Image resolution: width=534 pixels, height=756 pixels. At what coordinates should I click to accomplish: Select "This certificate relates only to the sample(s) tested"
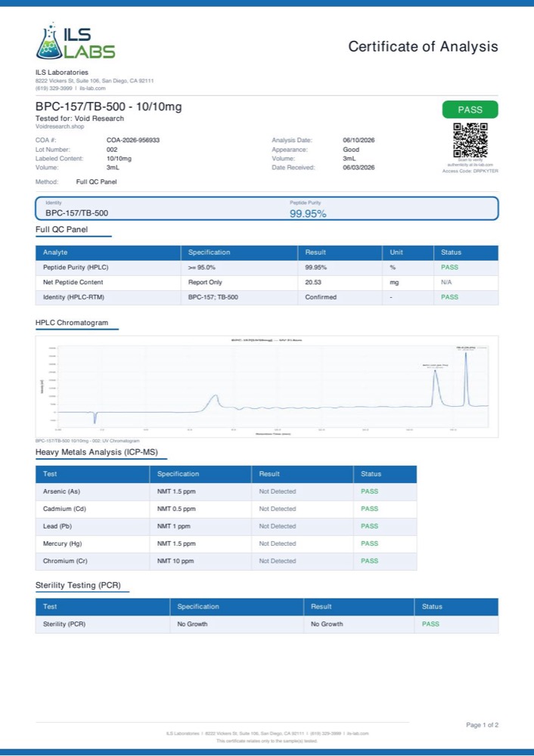(x=267, y=741)
